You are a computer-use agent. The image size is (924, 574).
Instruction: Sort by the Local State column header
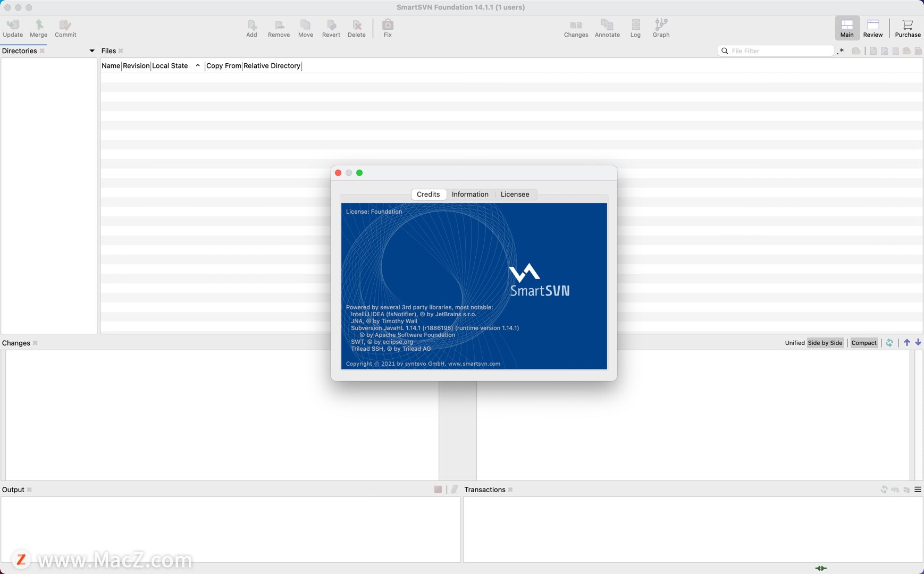170,66
